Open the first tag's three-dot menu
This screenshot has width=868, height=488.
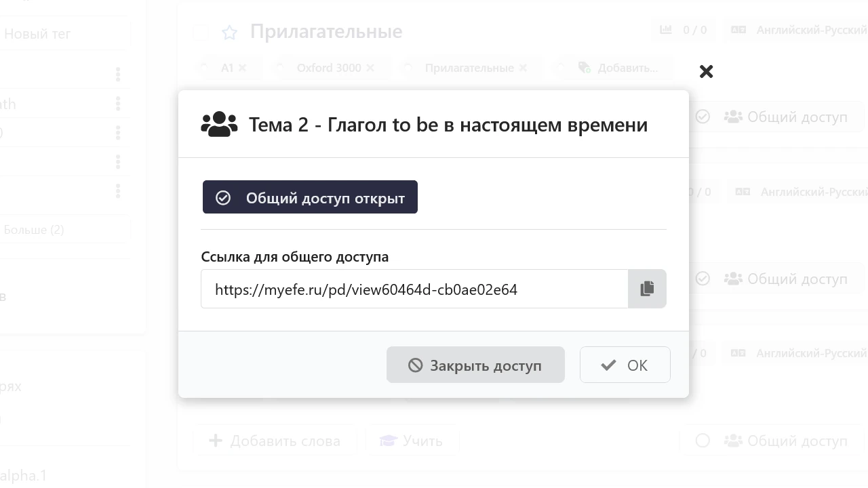[118, 75]
